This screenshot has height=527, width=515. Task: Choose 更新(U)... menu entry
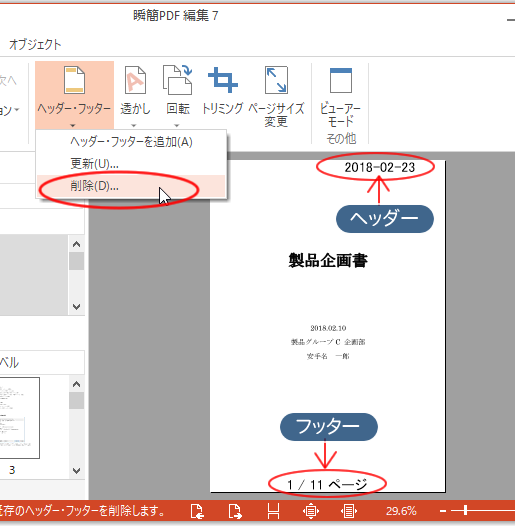coord(131,164)
